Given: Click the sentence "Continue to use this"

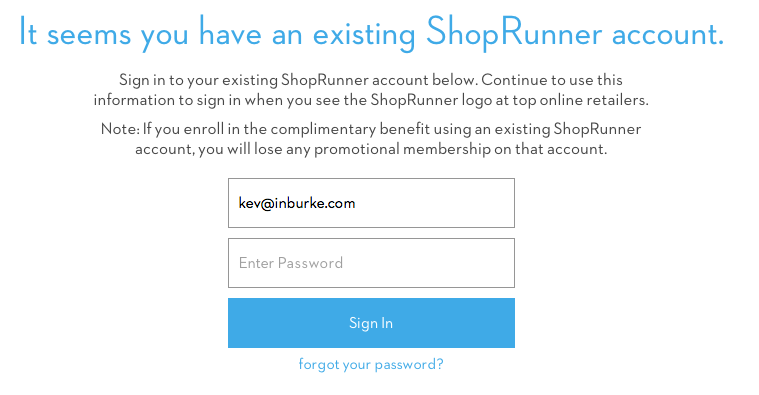Looking at the screenshot, I should pyautogui.click(x=552, y=80).
